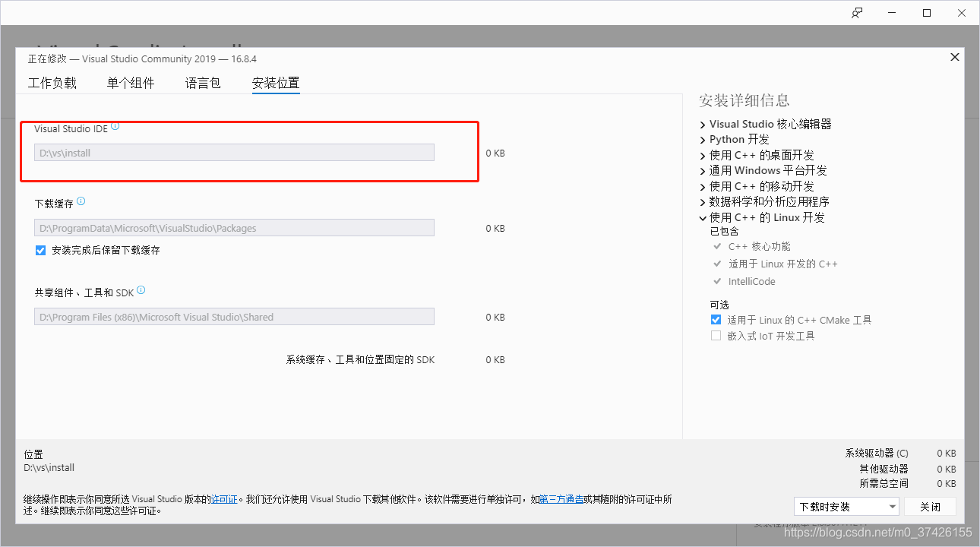Open the 许可证 link
This screenshot has height=547, width=980.
(x=224, y=499)
